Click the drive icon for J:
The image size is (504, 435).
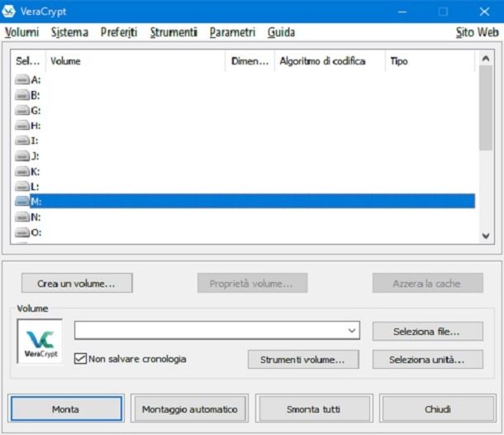coord(22,156)
